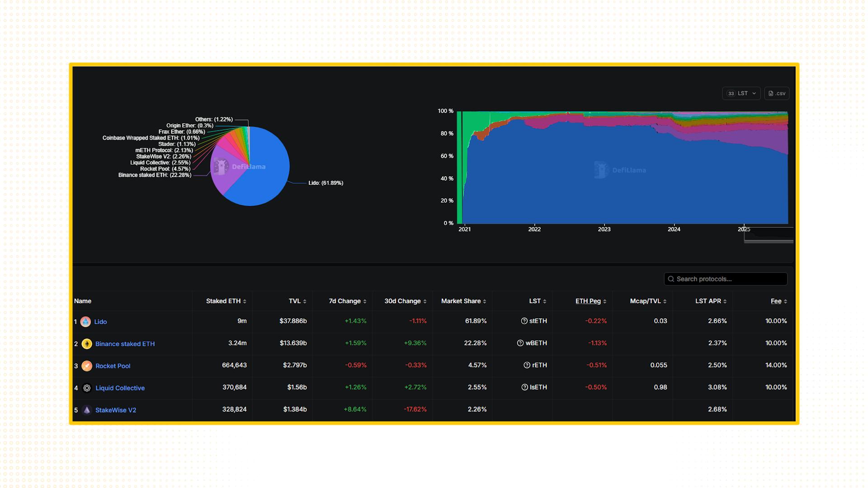This screenshot has height=488, width=868.
Task: Click the Liquid Collective logo icon
Action: [x=87, y=388]
